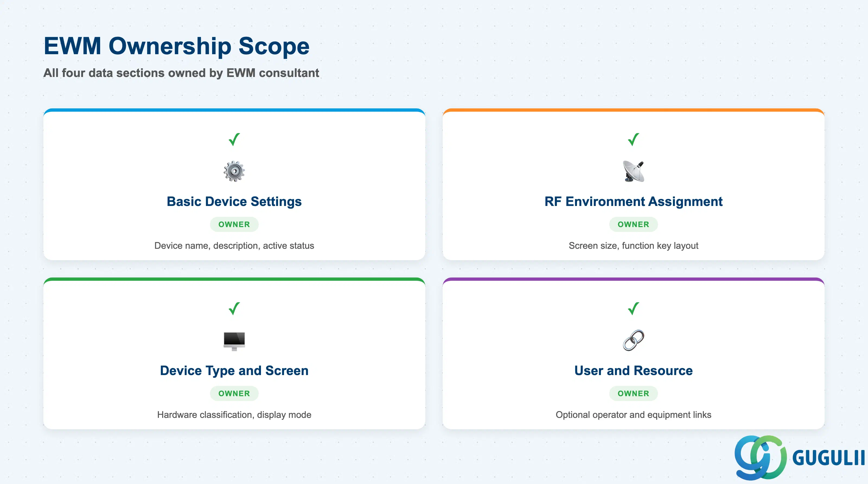868x484 pixels.
Task: Click the green checkmark above RF Environment Assignment
Action: click(633, 139)
